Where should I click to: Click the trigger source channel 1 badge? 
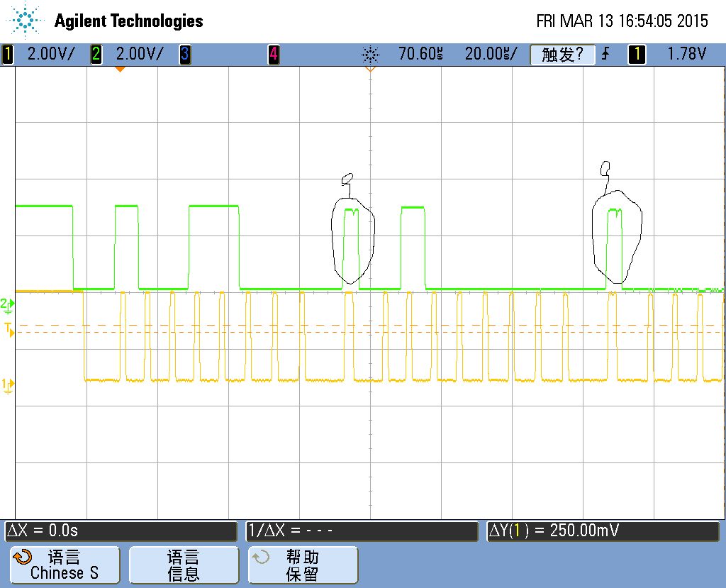637,54
